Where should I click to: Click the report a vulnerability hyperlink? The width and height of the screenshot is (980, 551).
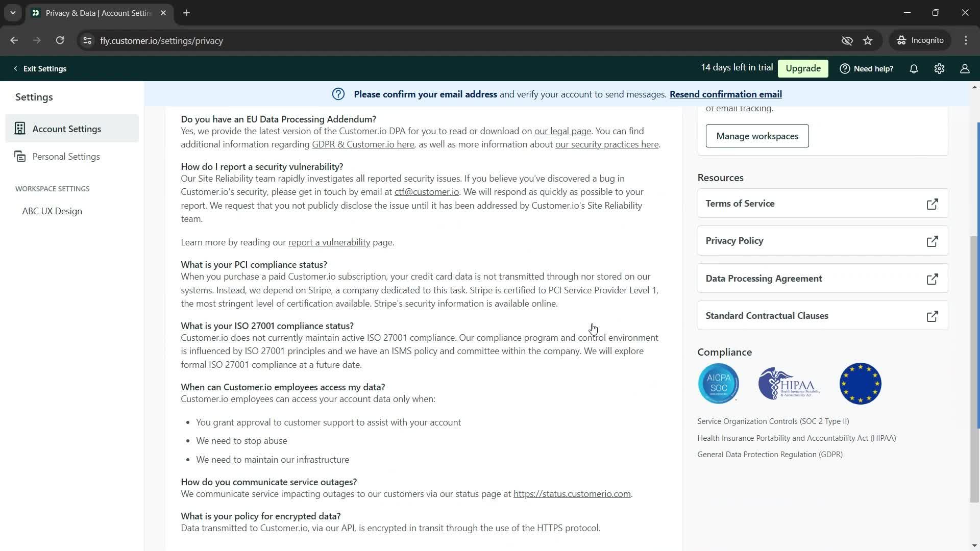pyautogui.click(x=329, y=241)
